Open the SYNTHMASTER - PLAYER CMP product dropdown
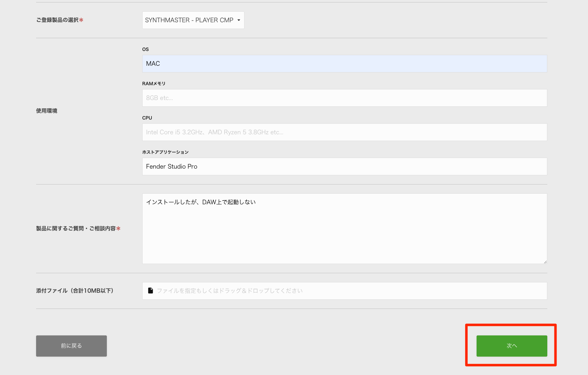This screenshot has width=588, height=375. 193,20
